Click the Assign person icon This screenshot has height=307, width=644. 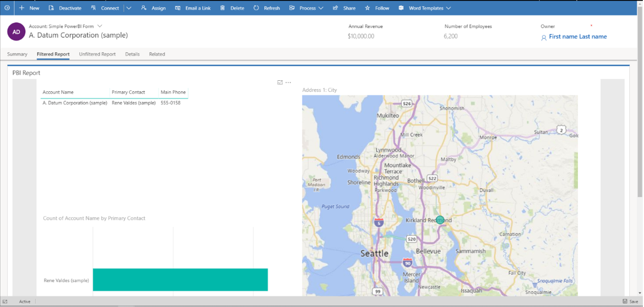(144, 8)
